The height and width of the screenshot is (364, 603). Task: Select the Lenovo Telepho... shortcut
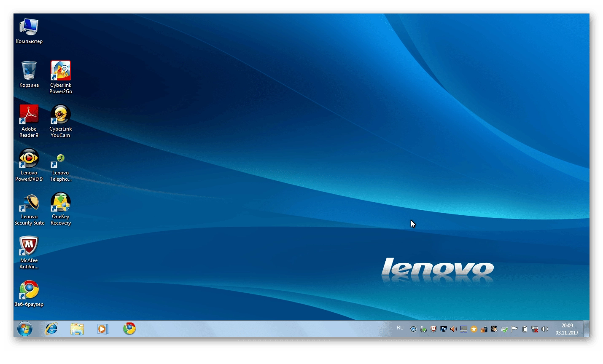(61, 168)
